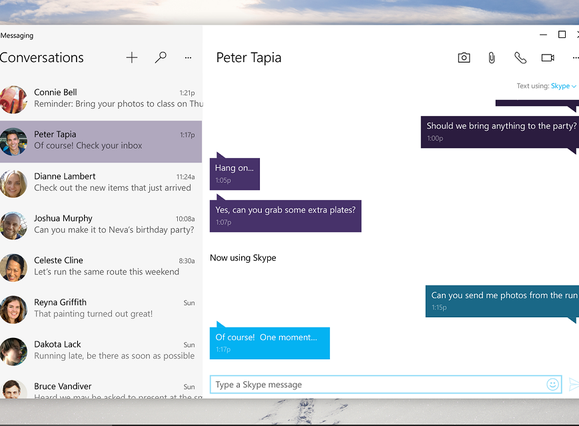579x426 pixels.
Task: Open Dakota Lack conversation
Action: [x=101, y=352]
